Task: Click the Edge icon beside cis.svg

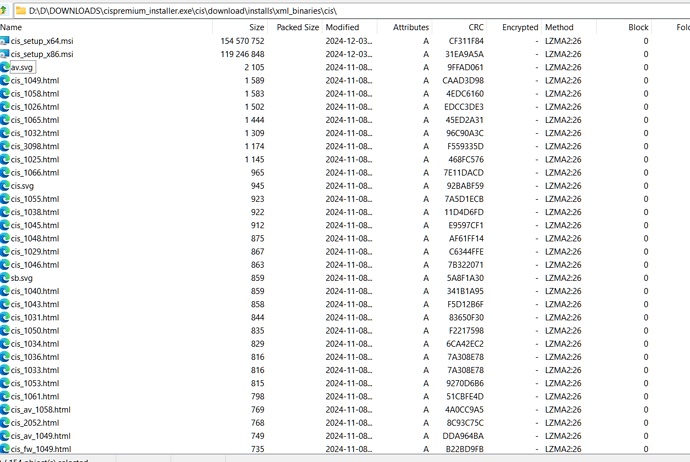Action: click(5, 186)
